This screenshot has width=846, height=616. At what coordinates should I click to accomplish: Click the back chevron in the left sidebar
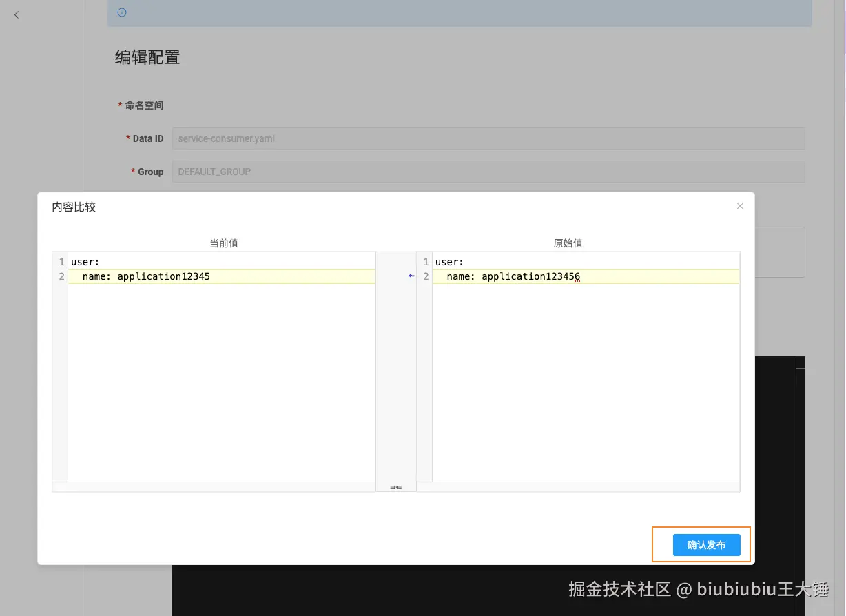(x=17, y=14)
